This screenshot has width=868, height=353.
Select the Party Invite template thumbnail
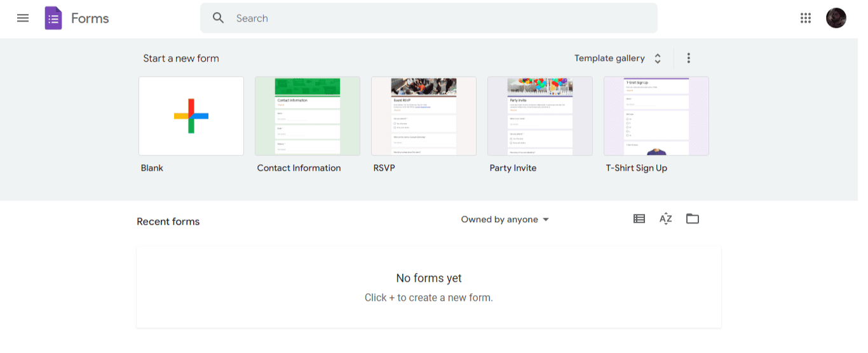tap(540, 116)
